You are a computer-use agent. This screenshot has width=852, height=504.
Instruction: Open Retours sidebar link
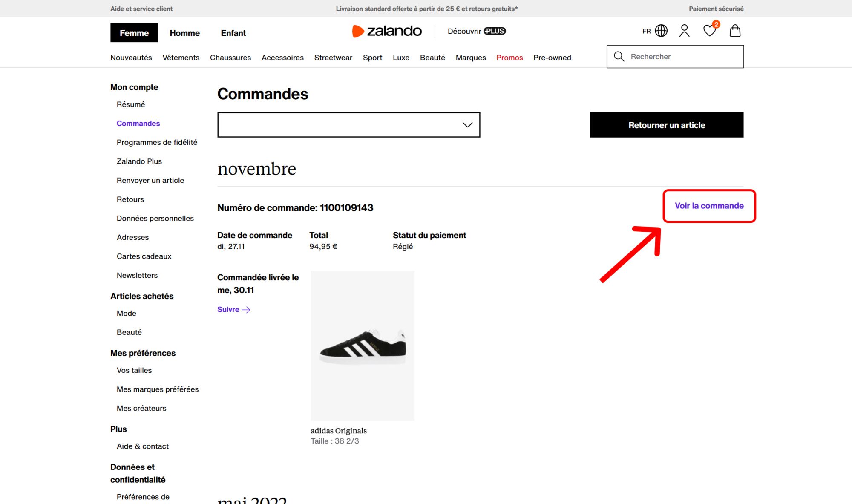(130, 199)
